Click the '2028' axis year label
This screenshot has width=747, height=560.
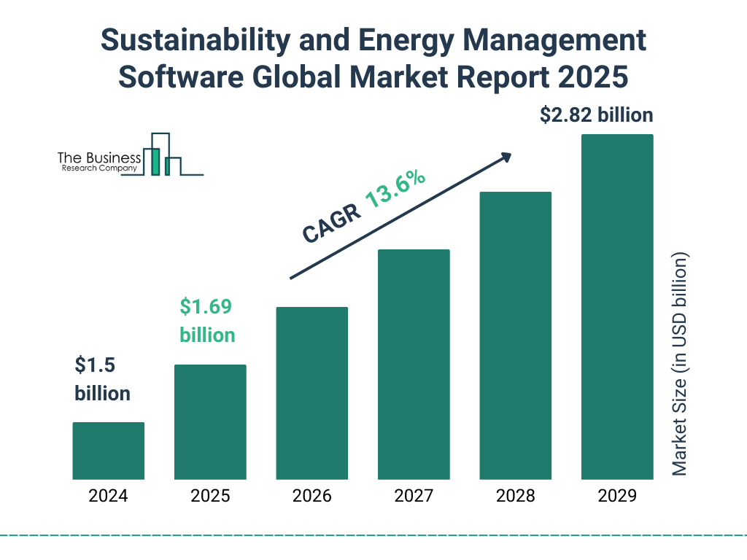coord(516,496)
